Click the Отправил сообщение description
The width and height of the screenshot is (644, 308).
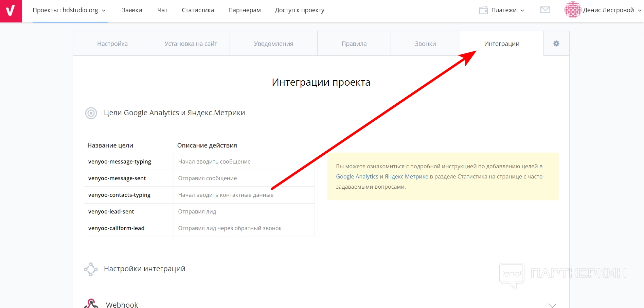coord(208,178)
